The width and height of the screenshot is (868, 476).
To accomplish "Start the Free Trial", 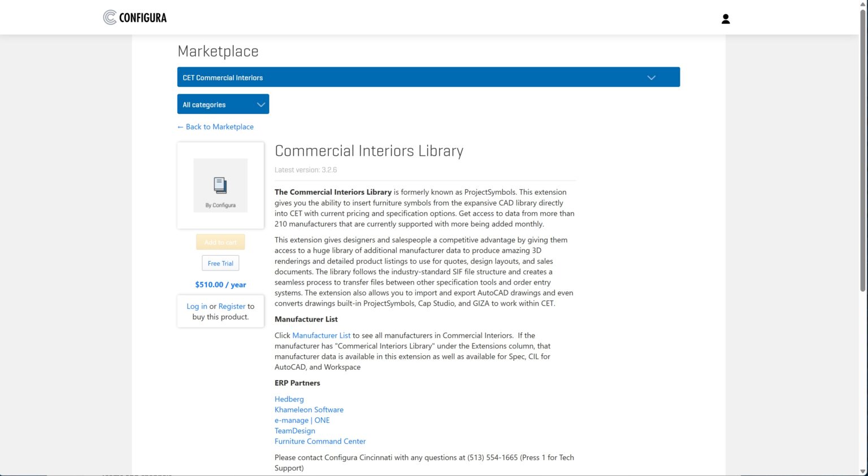I will [x=220, y=263].
